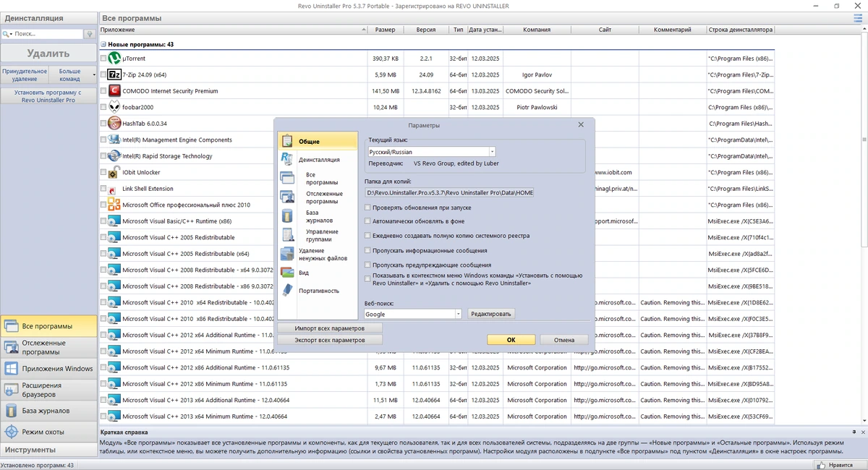Tick the µTorrent row checkbox
Screen dimensions: 868x470
[x=103, y=59]
